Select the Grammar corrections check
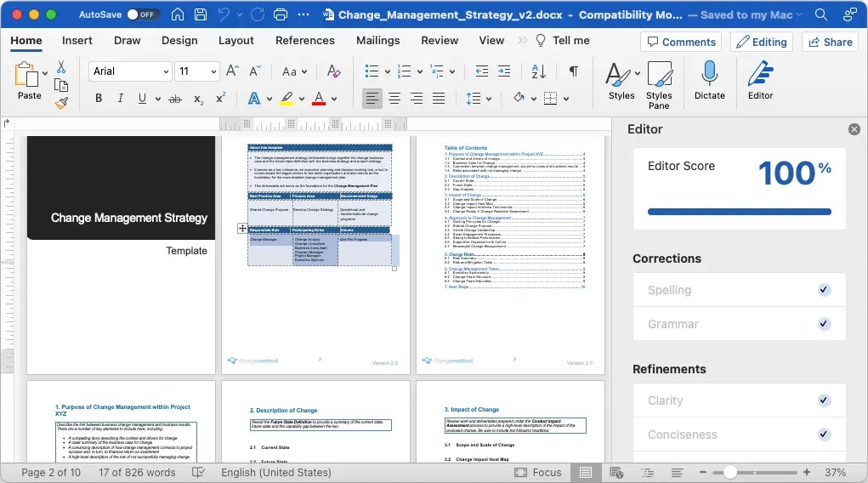868x483 pixels. (739, 324)
